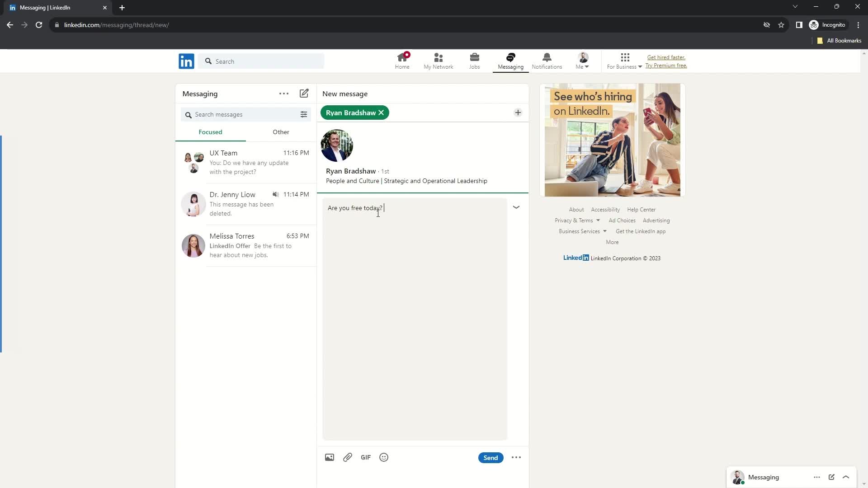
Task: Click the emoji icon in composer
Action: pos(384,458)
